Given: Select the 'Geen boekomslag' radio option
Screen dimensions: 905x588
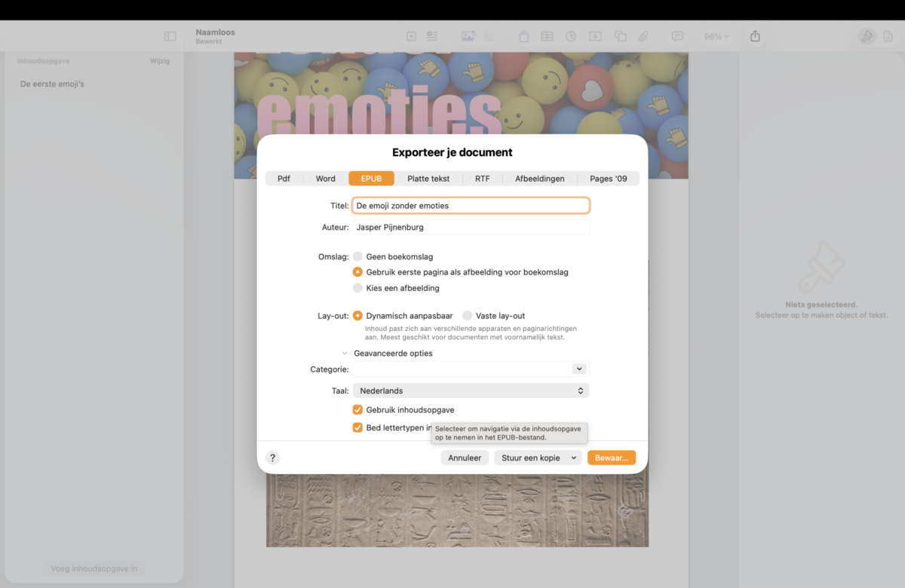Looking at the screenshot, I should (358, 257).
